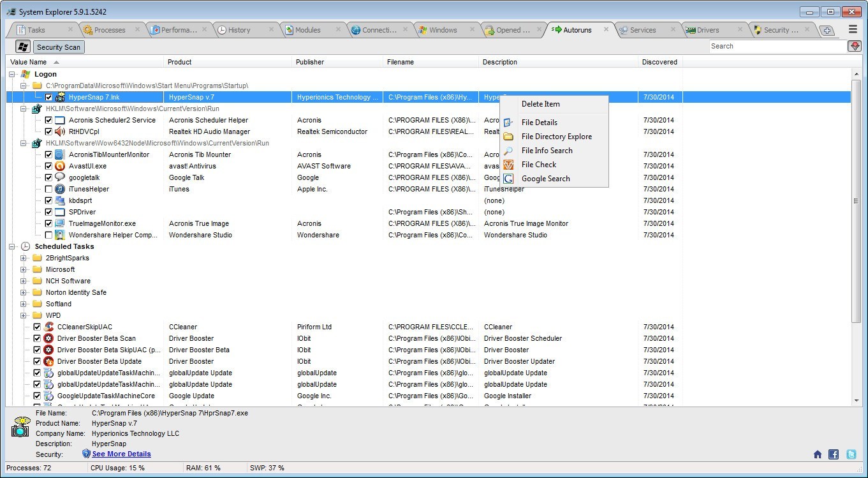Expand the WPD folder

pos(24,315)
